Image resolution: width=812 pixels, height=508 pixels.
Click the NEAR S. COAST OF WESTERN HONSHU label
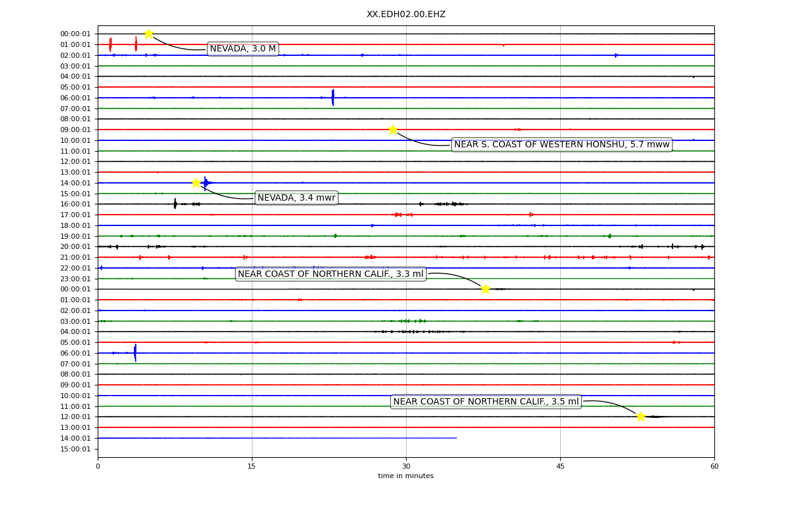click(x=562, y=145)
